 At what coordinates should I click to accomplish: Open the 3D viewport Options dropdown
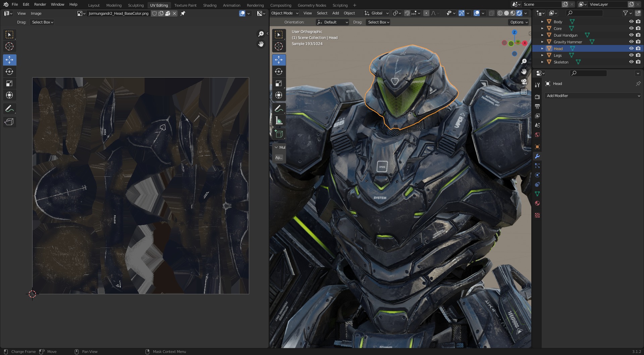(519, 22)
